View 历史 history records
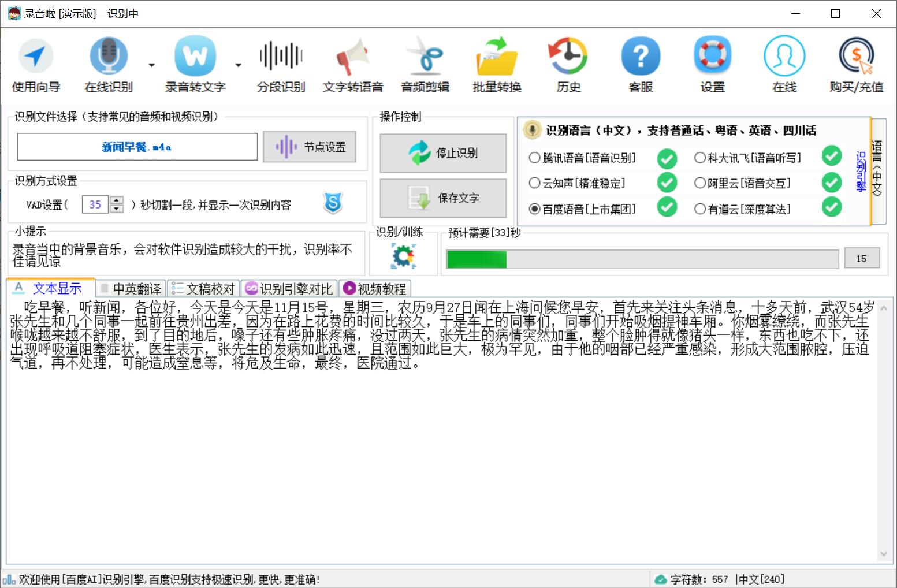 click(x=568, y=65)
